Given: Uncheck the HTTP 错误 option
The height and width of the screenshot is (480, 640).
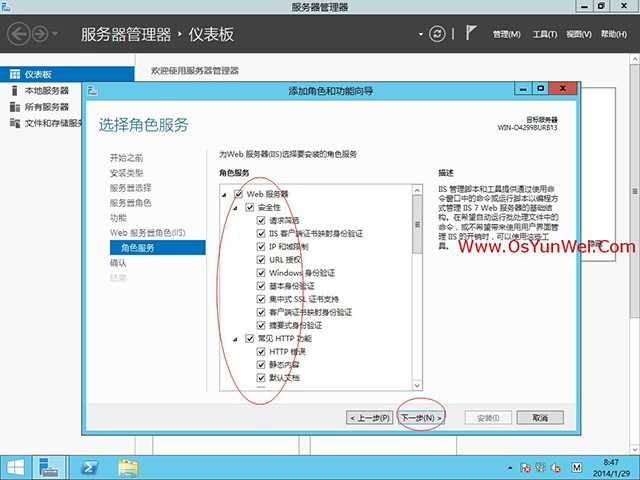Looking at the screenshot, I should pos(261,351).
